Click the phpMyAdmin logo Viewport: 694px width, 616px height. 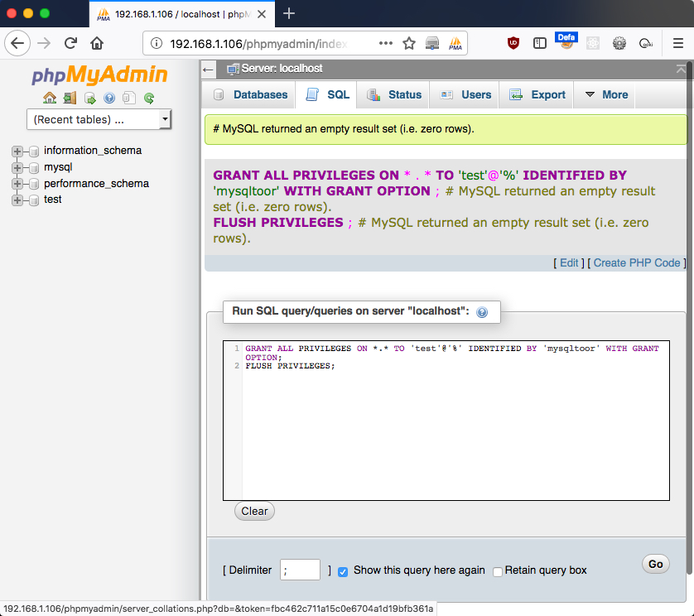coord(99,75)
